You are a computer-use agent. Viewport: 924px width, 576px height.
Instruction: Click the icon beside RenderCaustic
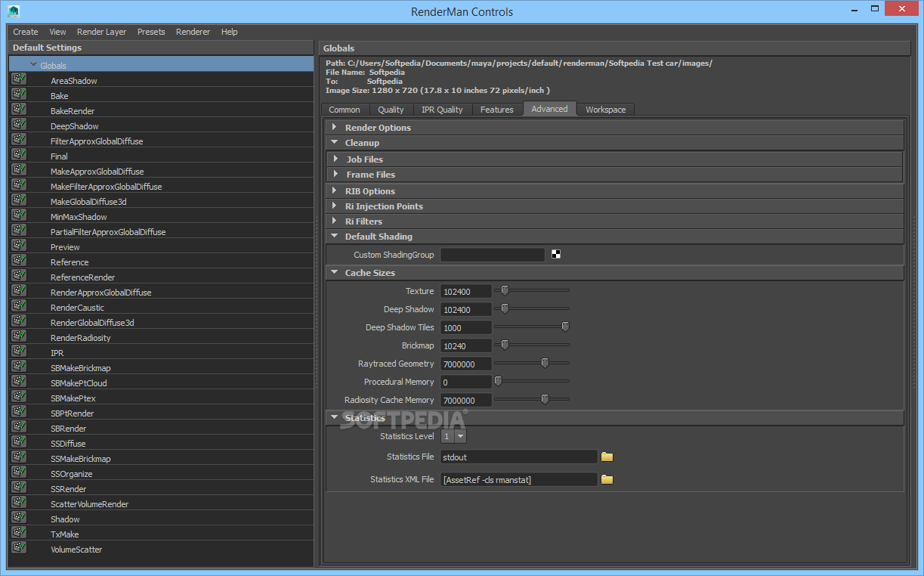pyautogui.click(x=19, y=306)
